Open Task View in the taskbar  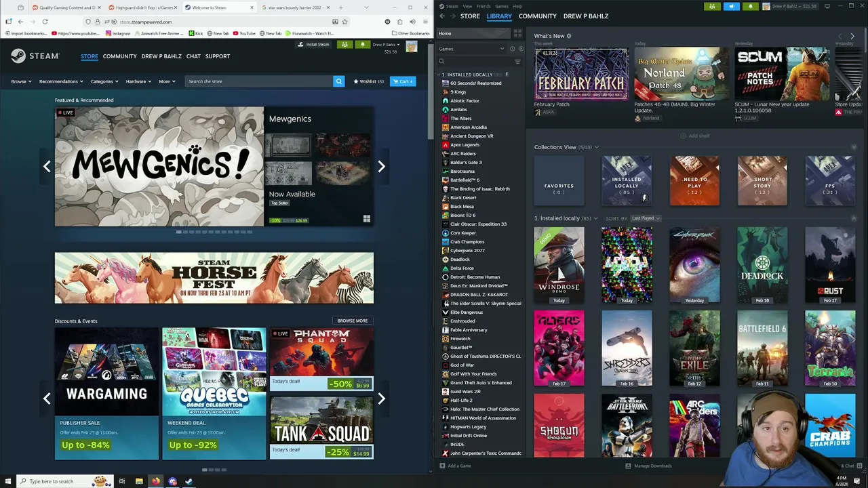point(122,481)
